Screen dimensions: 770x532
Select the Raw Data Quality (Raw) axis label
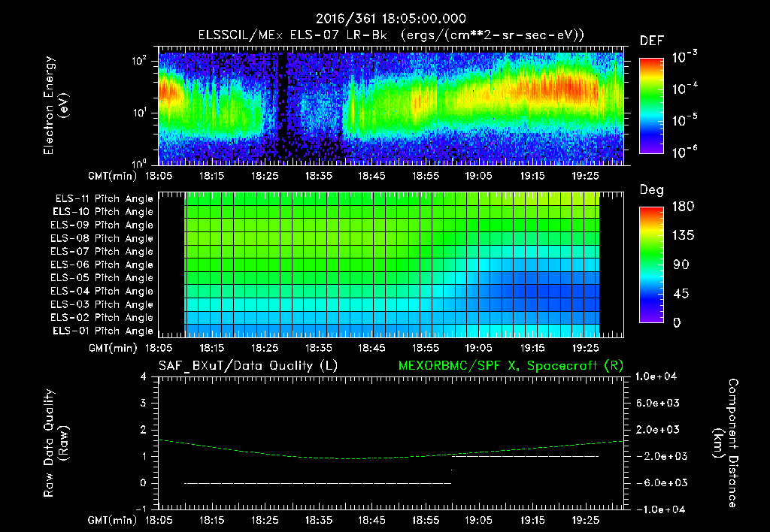coord(56,443)
